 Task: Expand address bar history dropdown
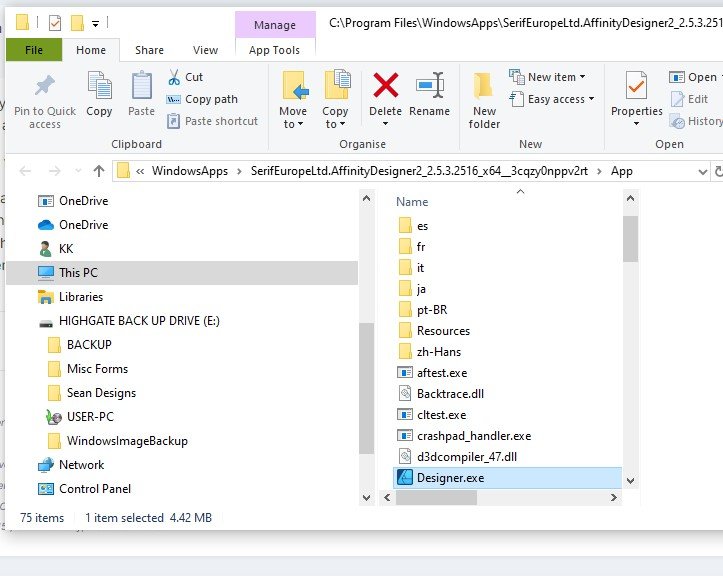tap(702, 172)
